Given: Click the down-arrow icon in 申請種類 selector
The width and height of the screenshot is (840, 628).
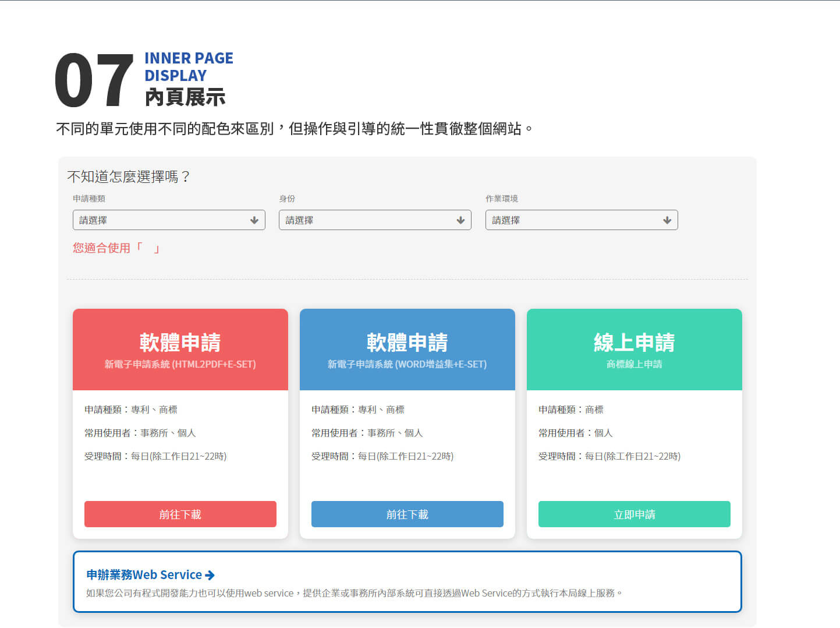Looking at the screenshot, I should point(254,220).
